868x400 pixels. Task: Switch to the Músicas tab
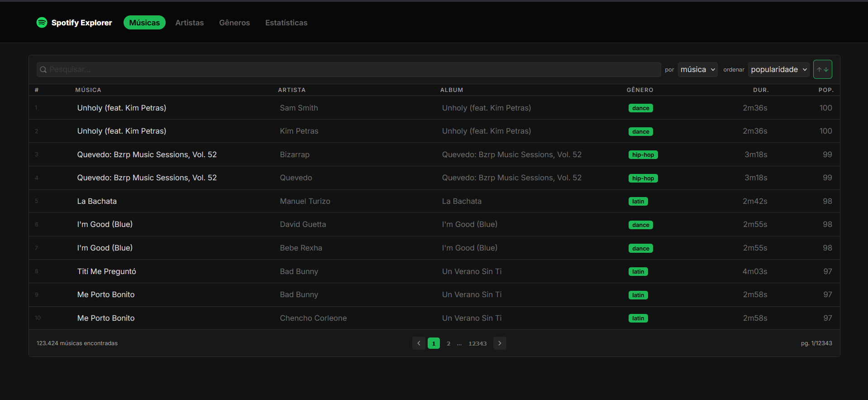tap(144, 23)
